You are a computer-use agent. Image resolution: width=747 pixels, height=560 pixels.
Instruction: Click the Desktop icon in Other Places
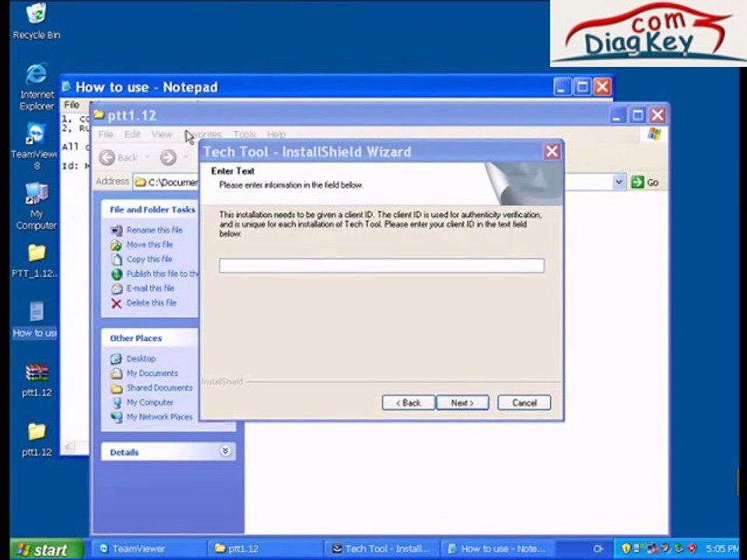pos(116,359)
